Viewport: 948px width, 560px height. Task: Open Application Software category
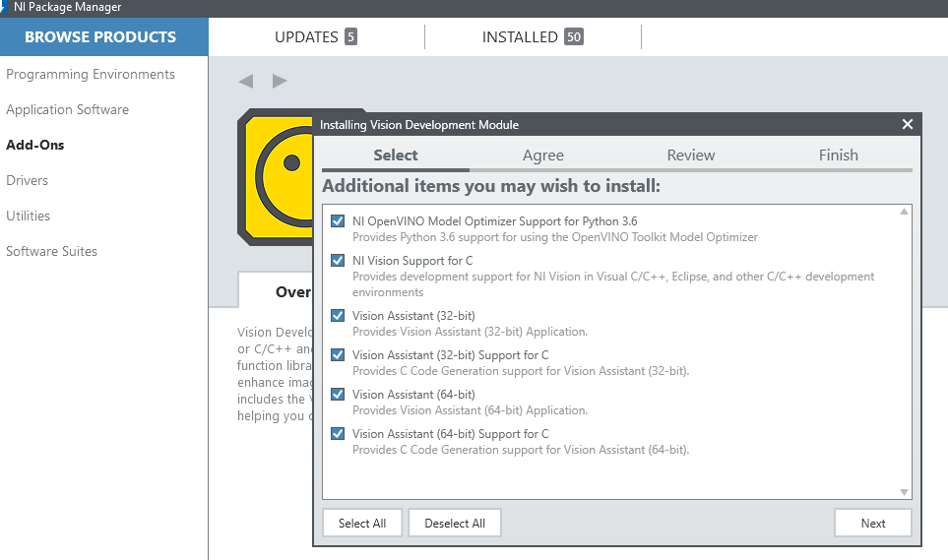tap(68, 109)
